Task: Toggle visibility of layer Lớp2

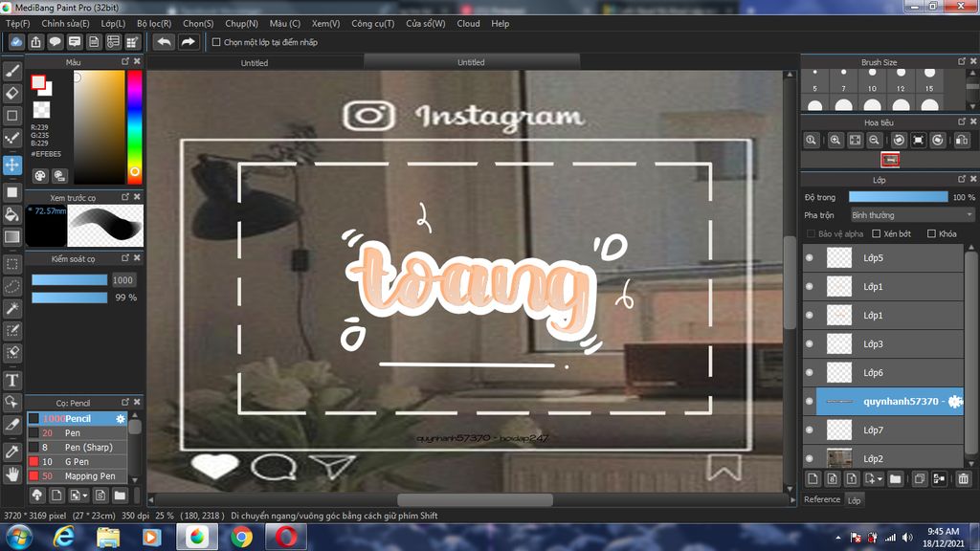Action: tap(810, 458)
